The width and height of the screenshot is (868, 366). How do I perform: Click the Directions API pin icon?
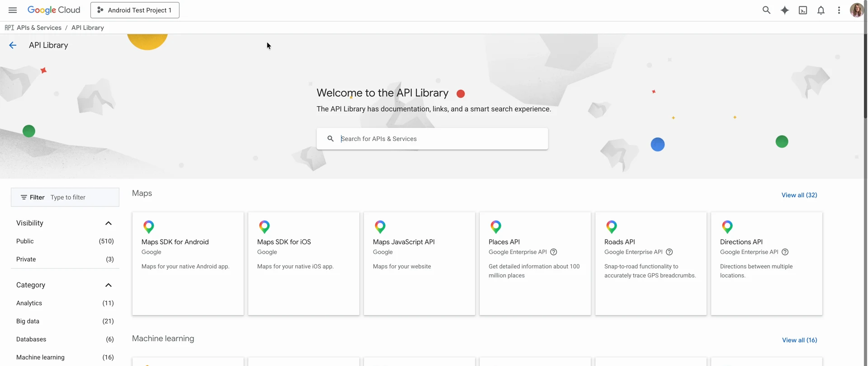point(727,226)
